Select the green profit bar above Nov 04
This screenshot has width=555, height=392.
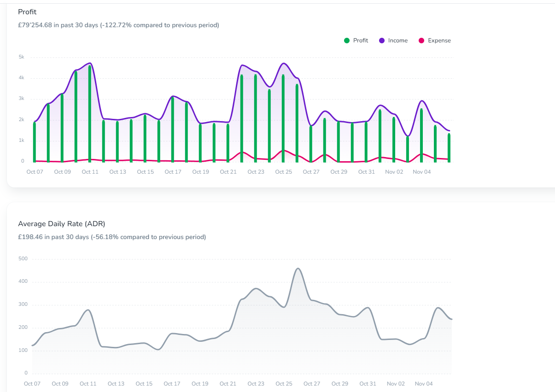click(421, 136)
